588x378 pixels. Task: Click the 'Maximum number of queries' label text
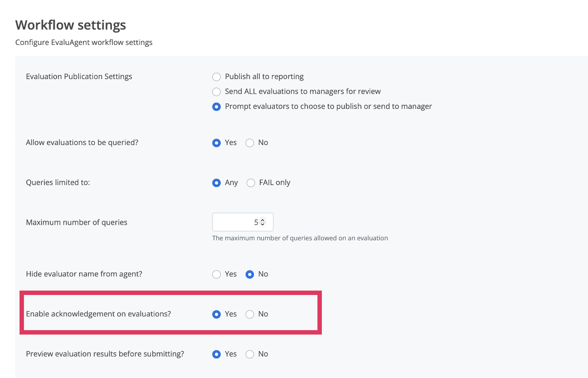coord(77,223)
